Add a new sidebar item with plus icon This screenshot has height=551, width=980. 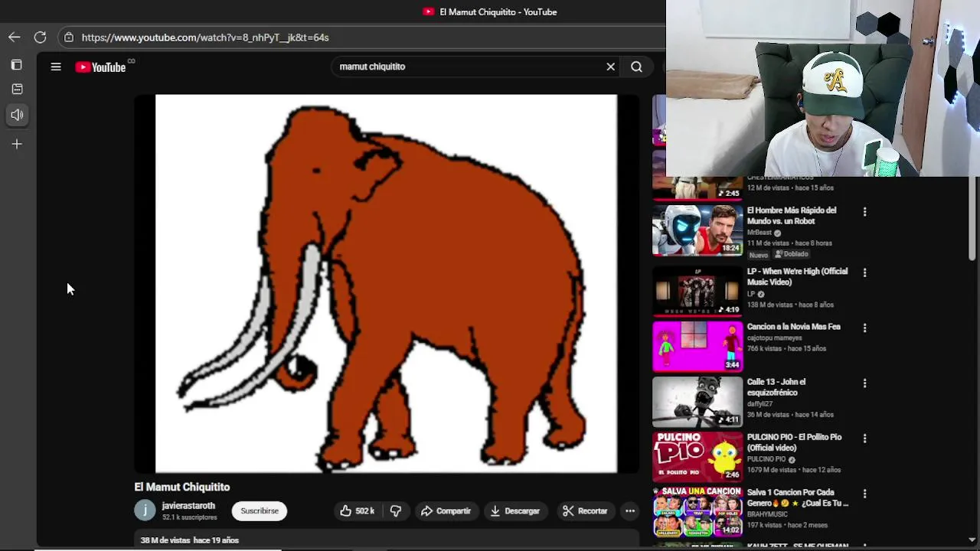tap(17, 144)
